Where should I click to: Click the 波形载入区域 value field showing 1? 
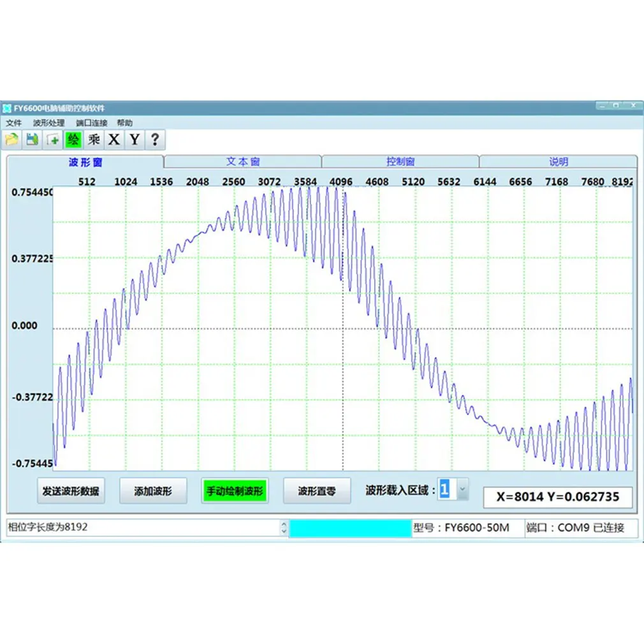point(447,489)
